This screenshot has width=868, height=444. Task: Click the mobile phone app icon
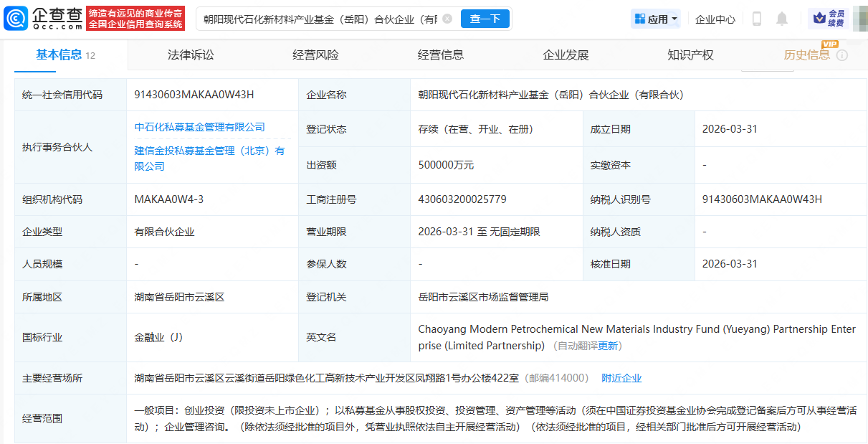point(757,19)
